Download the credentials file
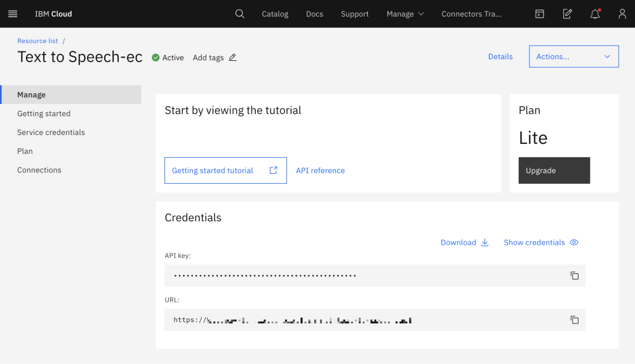The height and width of the screenshot is (364, 635). [464, 242]
